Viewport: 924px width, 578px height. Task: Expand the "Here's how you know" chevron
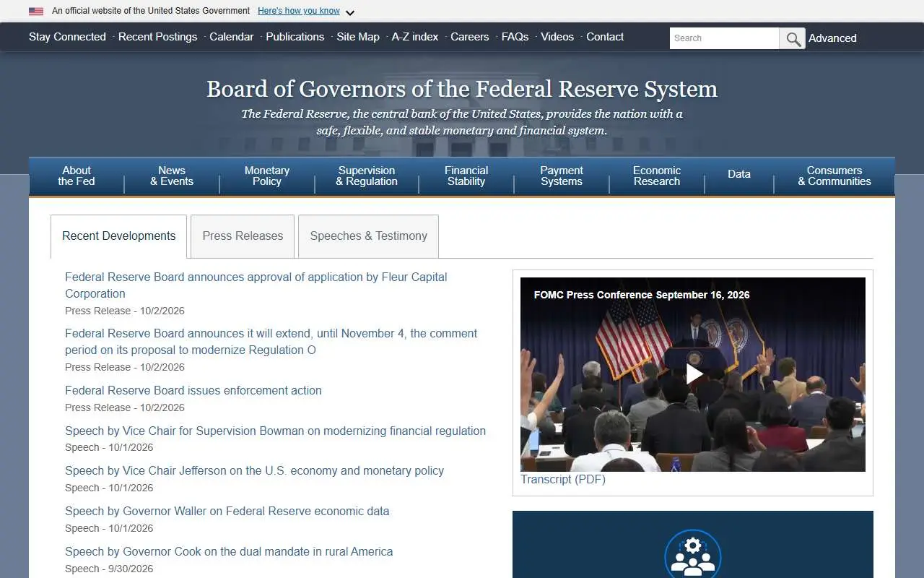pos(350,12)
